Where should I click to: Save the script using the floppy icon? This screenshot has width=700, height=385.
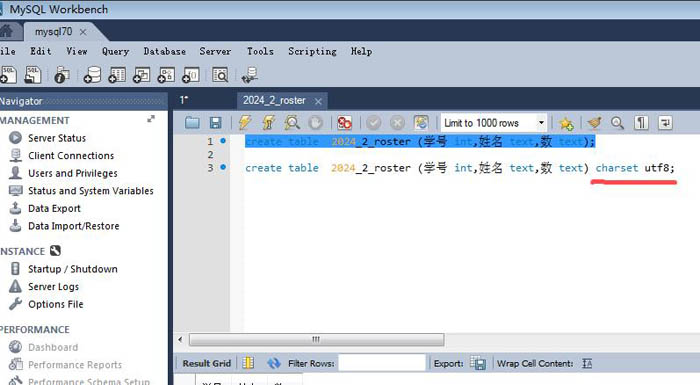(216, 122)
